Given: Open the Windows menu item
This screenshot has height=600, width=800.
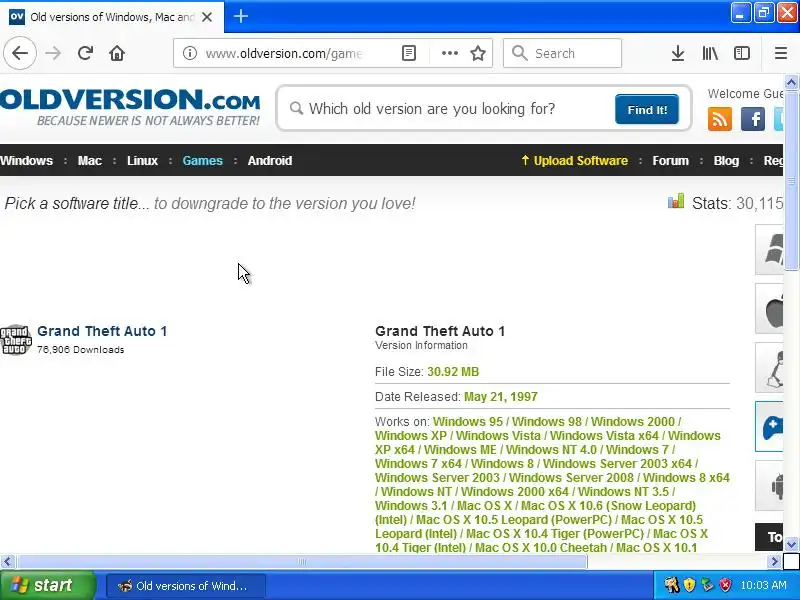Looking at the screenshot, I should click(x=27, y=160).
